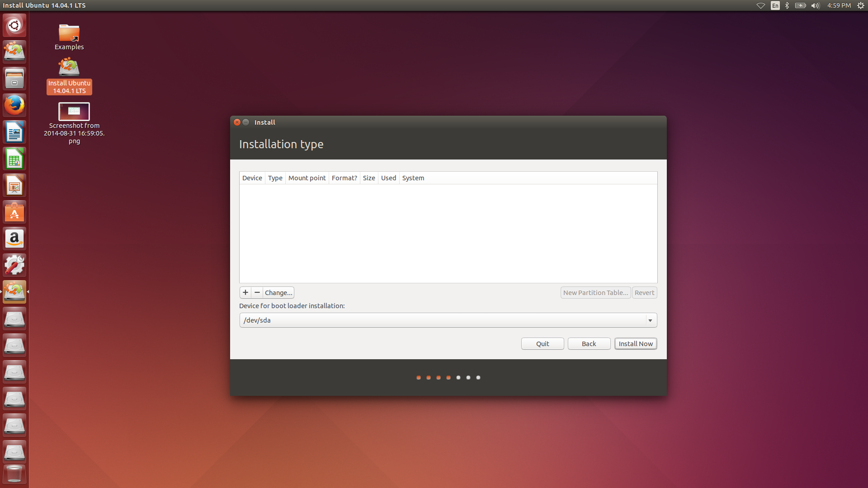
Task: Minimize the Install window
Action: click(246, 122)
